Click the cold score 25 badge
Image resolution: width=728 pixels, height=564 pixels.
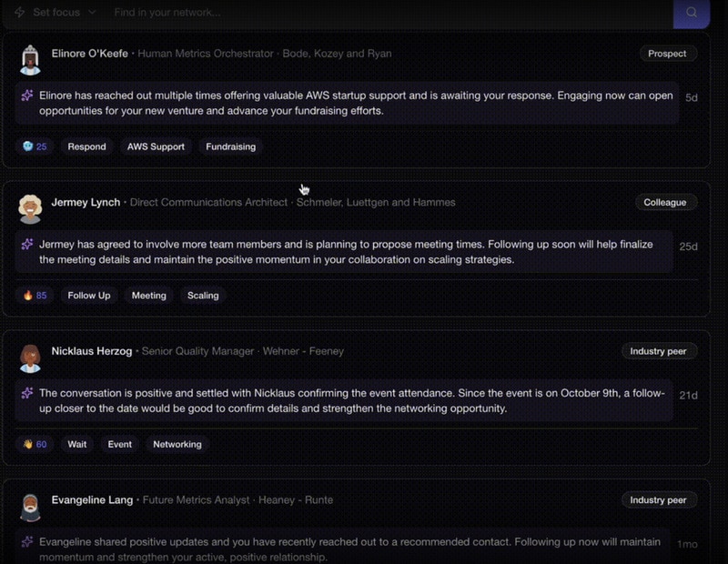click(35, 146)
